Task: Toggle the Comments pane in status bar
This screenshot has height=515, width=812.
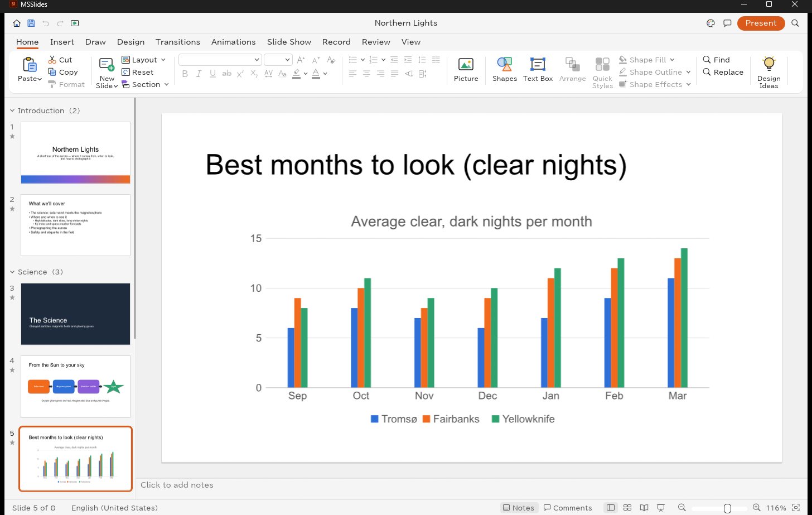Action: pos(568,508)
